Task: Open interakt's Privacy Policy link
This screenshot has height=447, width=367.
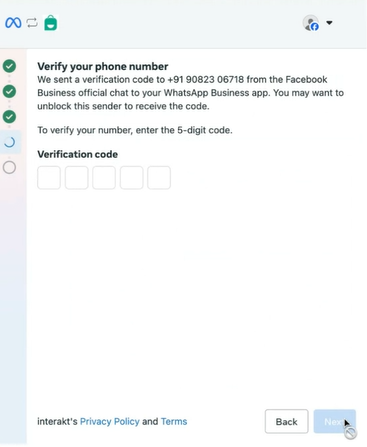Action: tap(110, 422)
